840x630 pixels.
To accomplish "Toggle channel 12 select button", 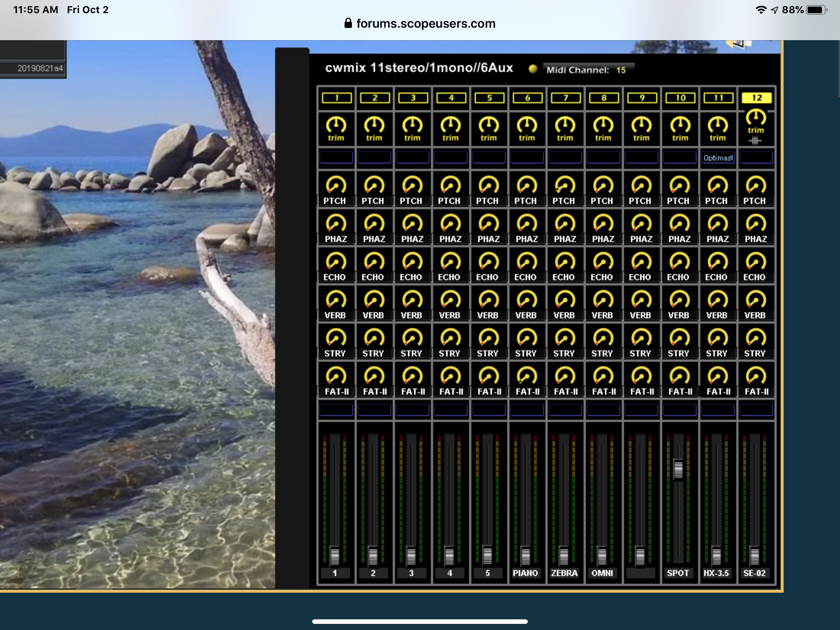I will click(x=756, y=98).
